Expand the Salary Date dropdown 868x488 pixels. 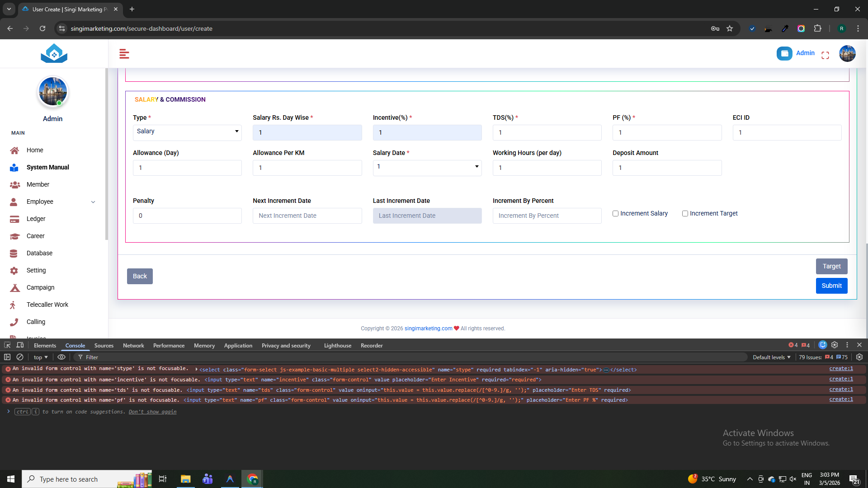427,167
